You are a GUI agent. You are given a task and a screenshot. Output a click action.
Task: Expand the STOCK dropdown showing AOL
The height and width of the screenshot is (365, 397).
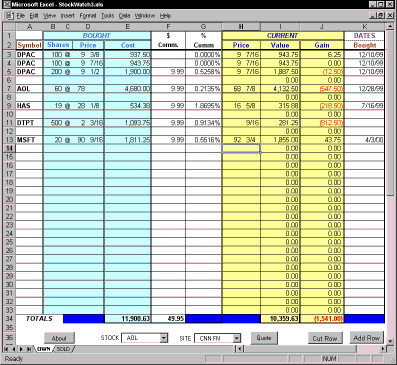click(163, 338)
